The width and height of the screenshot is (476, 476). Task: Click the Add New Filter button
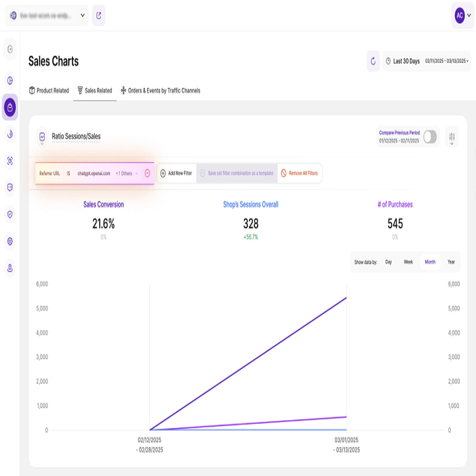pyautogui.click(x=177, y=173)
